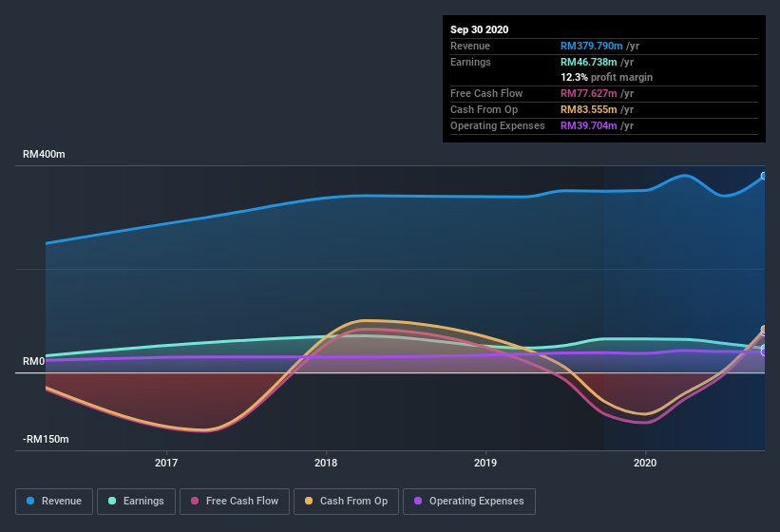Click the Revenue line end-point marker

coord(764,176)
